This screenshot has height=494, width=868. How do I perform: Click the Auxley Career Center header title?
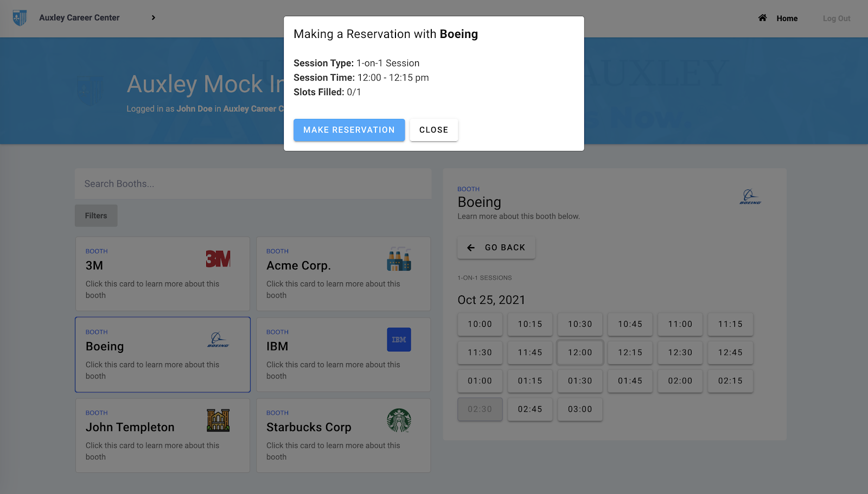coord(79,18)
